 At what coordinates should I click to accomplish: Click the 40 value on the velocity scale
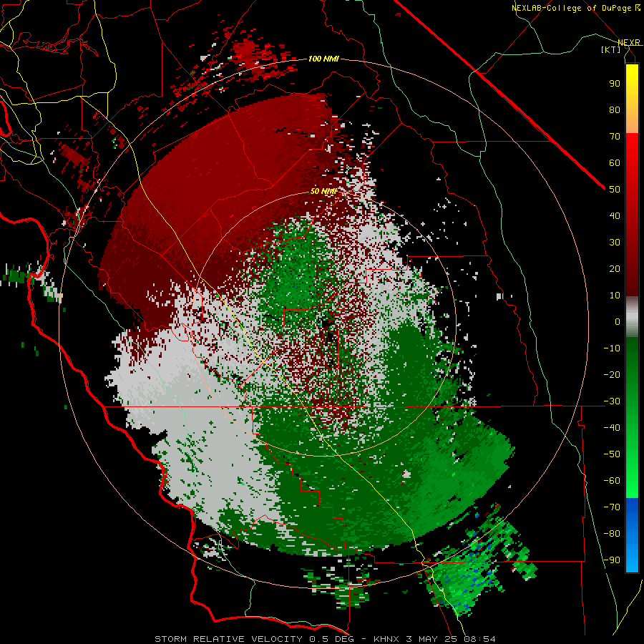click(x=615, y=216)
